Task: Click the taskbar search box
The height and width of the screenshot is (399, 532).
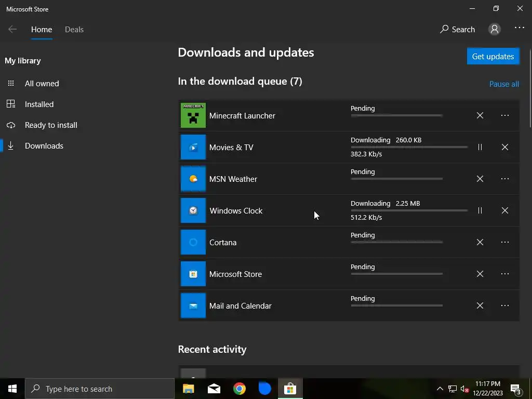Action: pos(100,389)
